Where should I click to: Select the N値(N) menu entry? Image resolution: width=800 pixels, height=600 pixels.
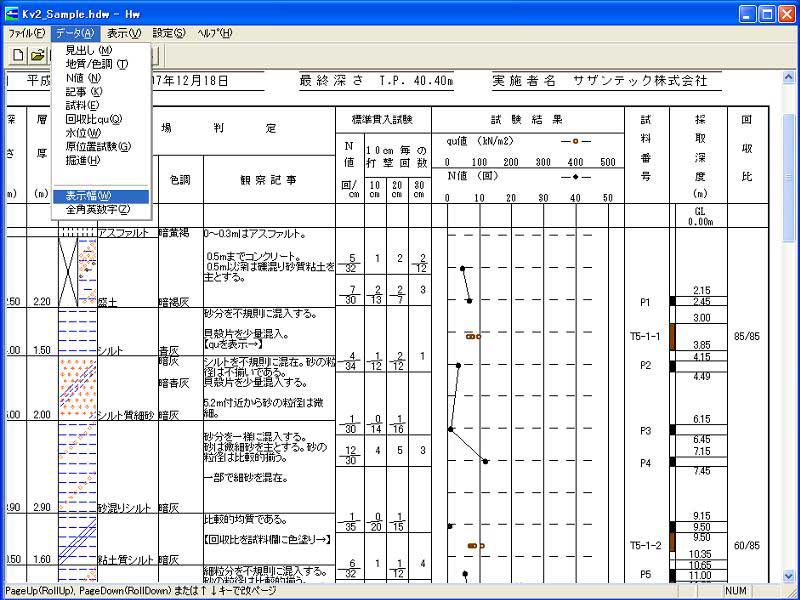83,78
